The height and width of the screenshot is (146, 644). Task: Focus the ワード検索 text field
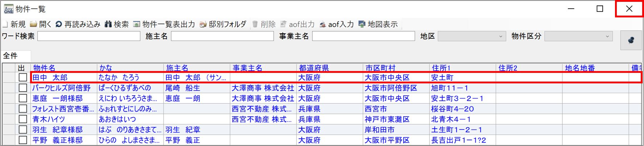pyautogui.click(x=89, y=36)
